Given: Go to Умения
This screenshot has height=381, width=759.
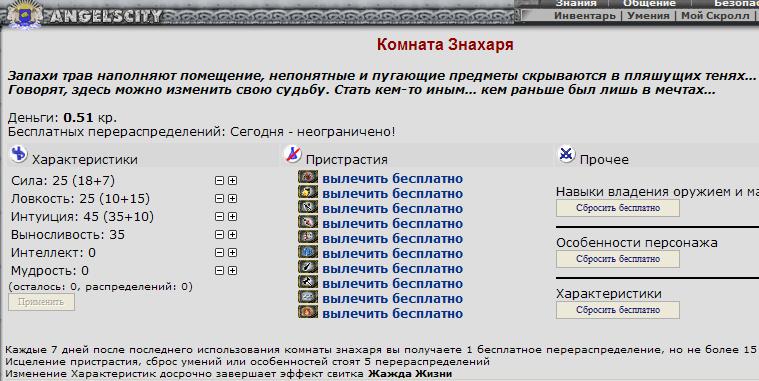Looking at the screenshot, I should tap(648, 15).
